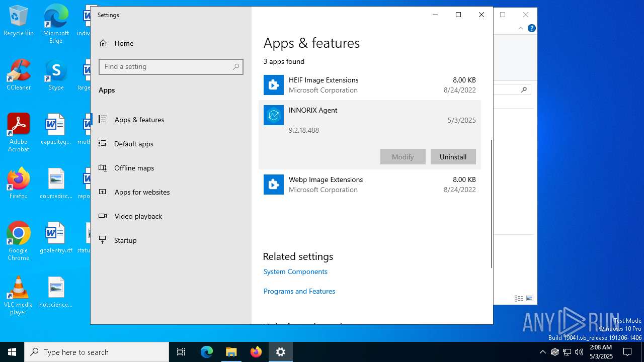Viewport: 644px width, 362px height.
Task: Click the greyed Modify button
Action: pyautogui.click(x=403, y=157)
